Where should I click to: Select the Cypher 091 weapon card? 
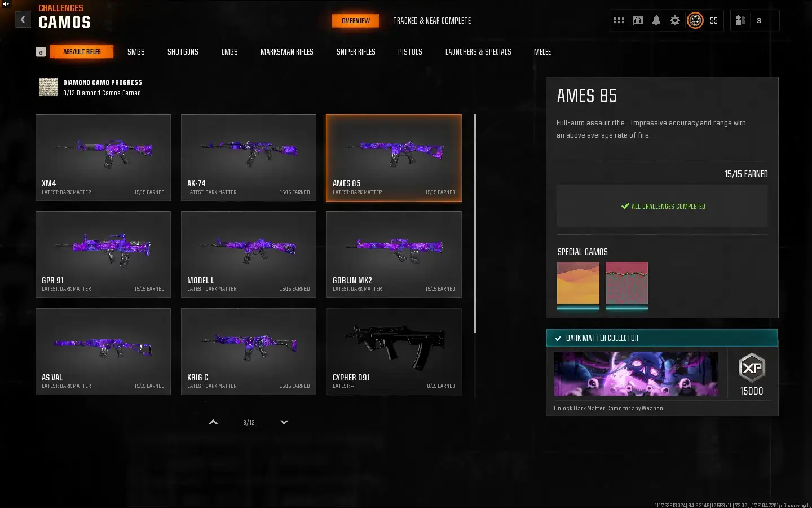tap(394, 352)
